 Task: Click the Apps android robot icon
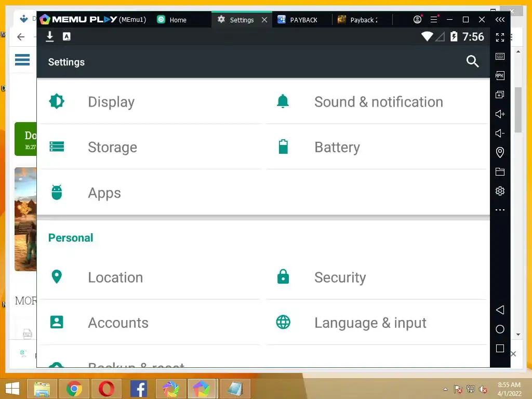click(57, 192)
